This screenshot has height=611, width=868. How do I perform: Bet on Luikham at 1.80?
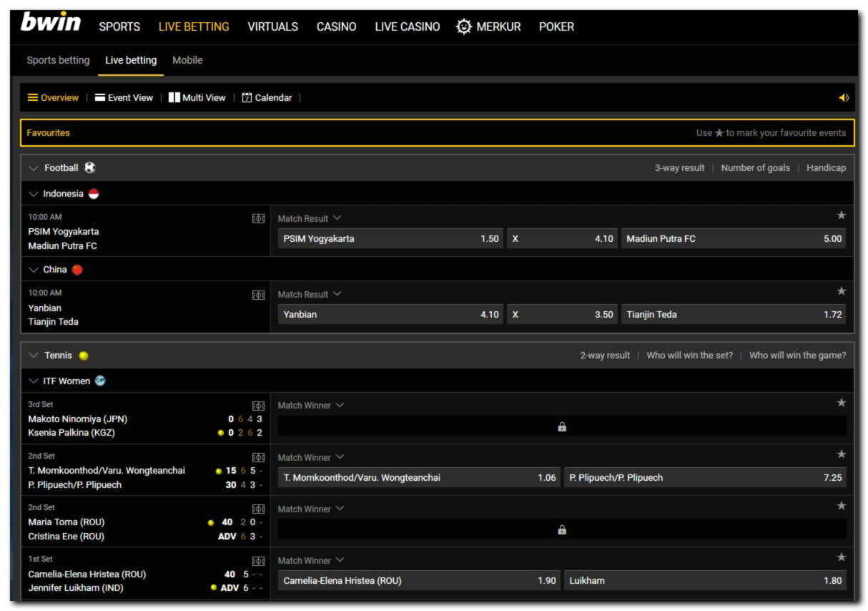coord(705,580)
